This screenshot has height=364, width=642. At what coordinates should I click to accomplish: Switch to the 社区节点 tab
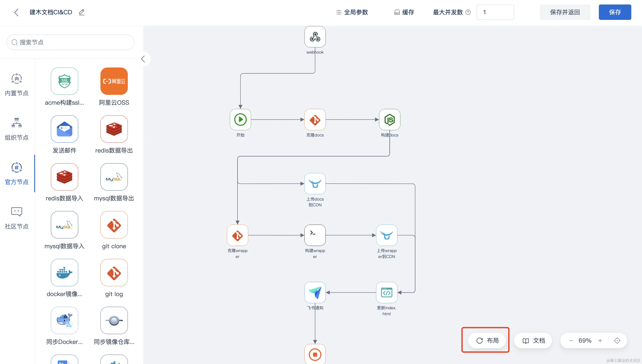click(16, 218)
